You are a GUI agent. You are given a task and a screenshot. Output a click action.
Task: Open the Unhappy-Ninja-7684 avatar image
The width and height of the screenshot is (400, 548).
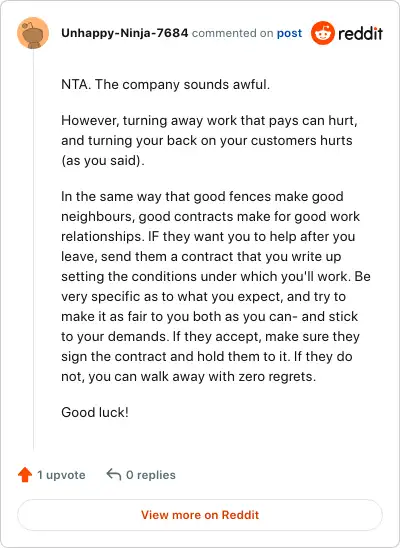tap(33, 33)
